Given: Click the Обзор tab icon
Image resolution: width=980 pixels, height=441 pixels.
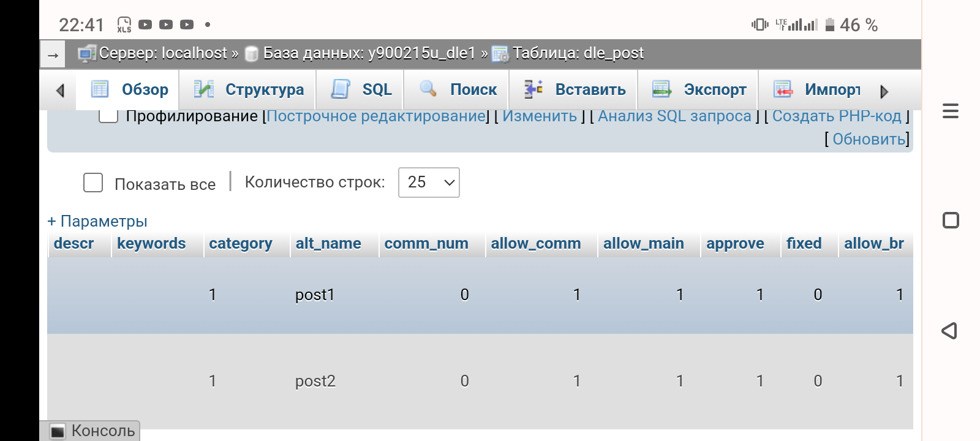Looking at the screenshot, I should pyautogui.click(x=100, y=89).
